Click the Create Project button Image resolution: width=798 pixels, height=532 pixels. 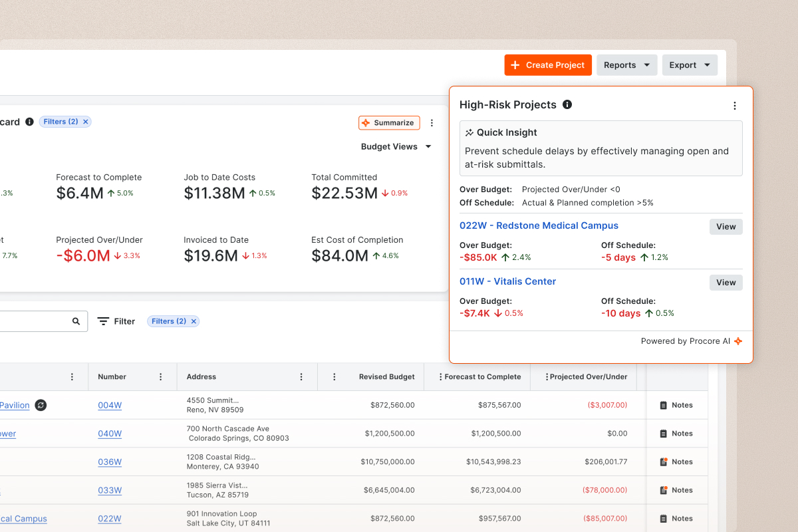548,65
